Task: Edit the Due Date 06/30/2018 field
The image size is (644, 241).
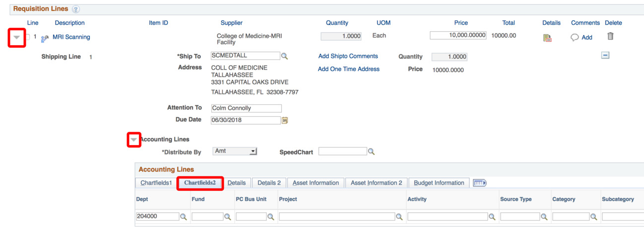Action: coord(246,120)
